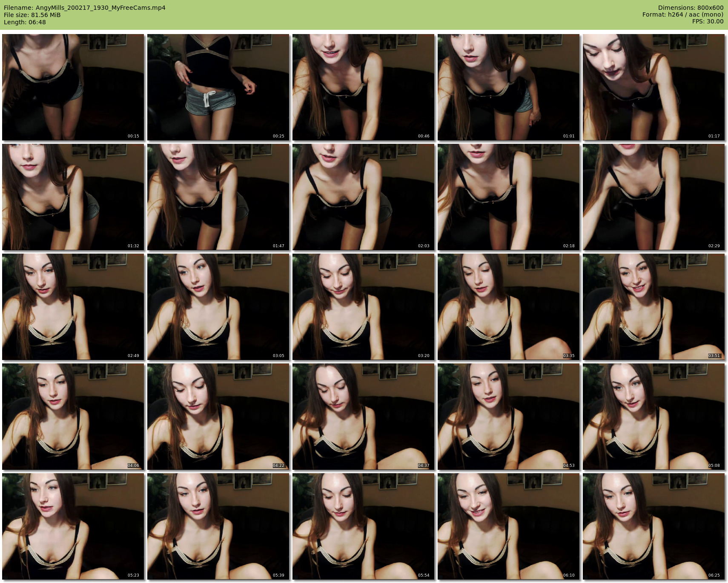Select the thumbnail timestamped 01:01

click(508, 87)
